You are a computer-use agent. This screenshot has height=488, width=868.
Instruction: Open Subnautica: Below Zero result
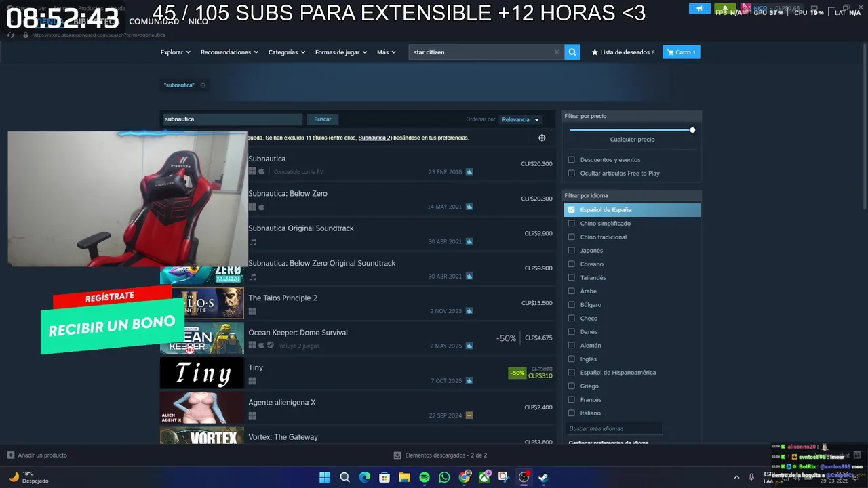click(357, 200)
